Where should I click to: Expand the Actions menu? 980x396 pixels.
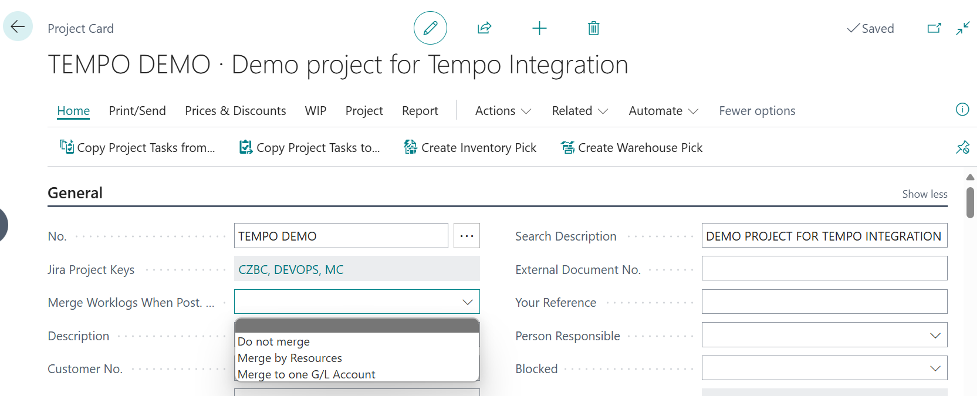click(x=503, y=111)
